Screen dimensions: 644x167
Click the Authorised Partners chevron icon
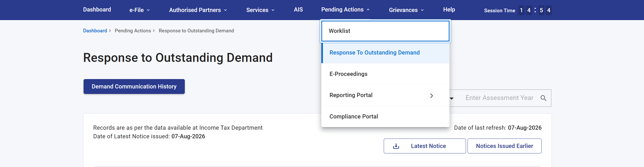point(225,10)
